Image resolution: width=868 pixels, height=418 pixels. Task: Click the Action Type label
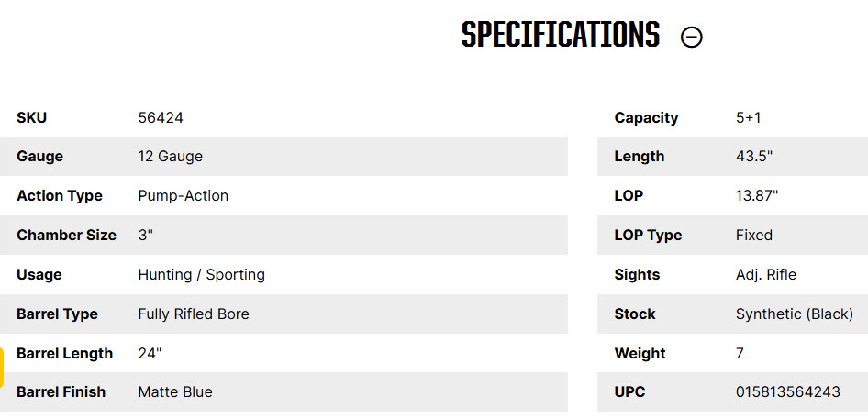tap(60, 196)
